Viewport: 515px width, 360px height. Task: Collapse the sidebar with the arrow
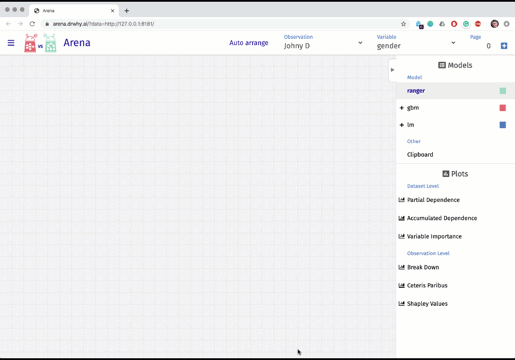[392, 70]
